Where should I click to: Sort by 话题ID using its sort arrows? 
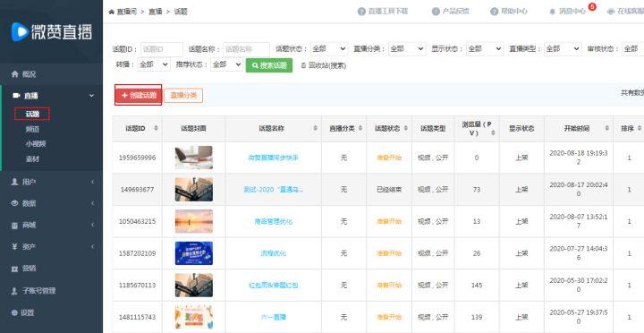tap(156, 128)
